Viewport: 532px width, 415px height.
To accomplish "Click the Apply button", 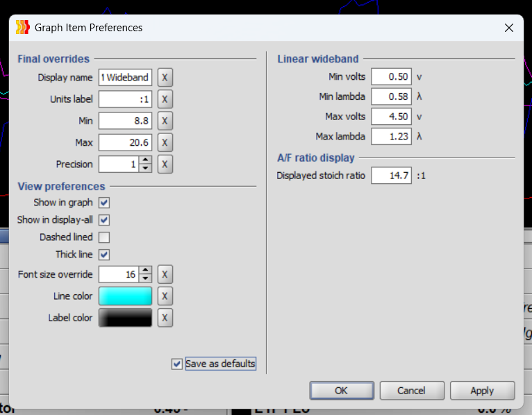I will (482, 391).
